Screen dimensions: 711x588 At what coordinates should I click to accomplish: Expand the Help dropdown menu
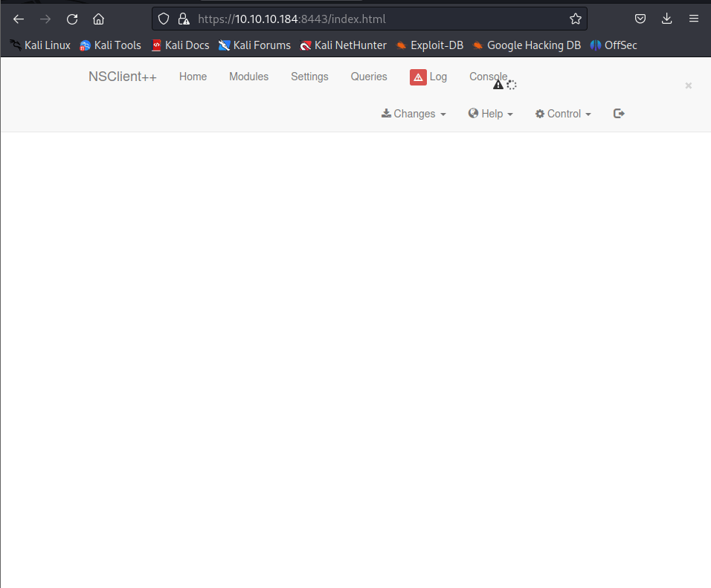[x=491, y=114]
